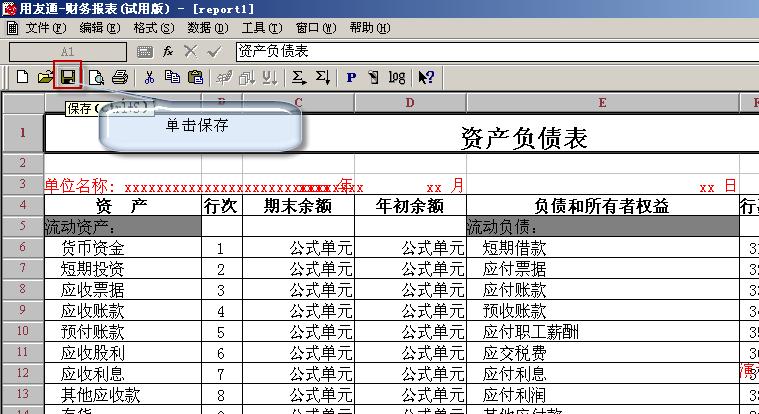Open the 窗口(W) menu
This screenshot has width=759, height=414.
316,28
